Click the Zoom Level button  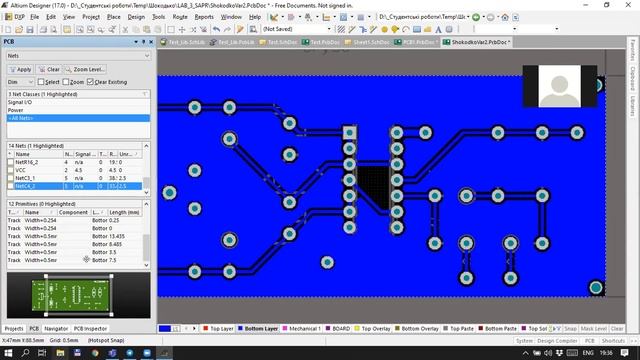[85, 69]
